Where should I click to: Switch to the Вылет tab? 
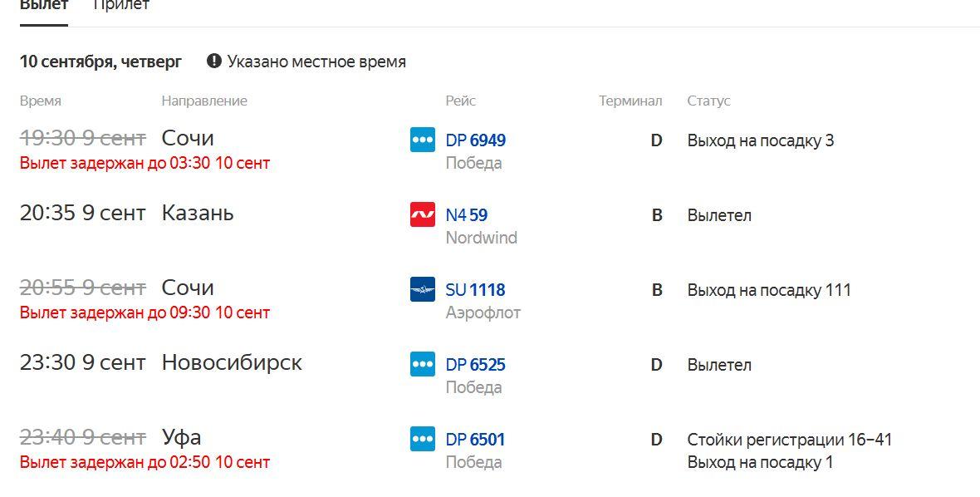(44, 5)
